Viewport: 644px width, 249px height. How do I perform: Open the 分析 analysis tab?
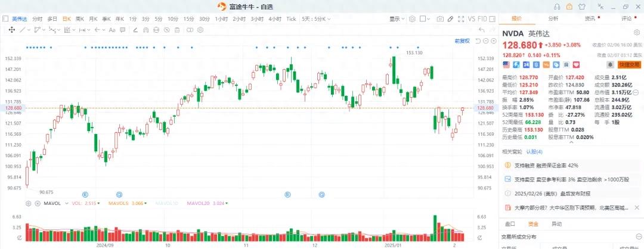click(x=553, y=18)
